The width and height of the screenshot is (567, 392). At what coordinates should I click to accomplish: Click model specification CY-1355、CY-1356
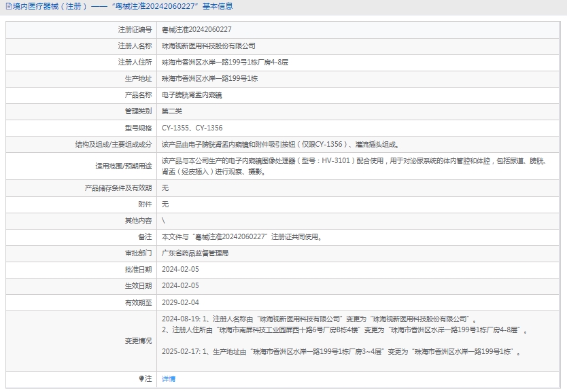(192, 128)
